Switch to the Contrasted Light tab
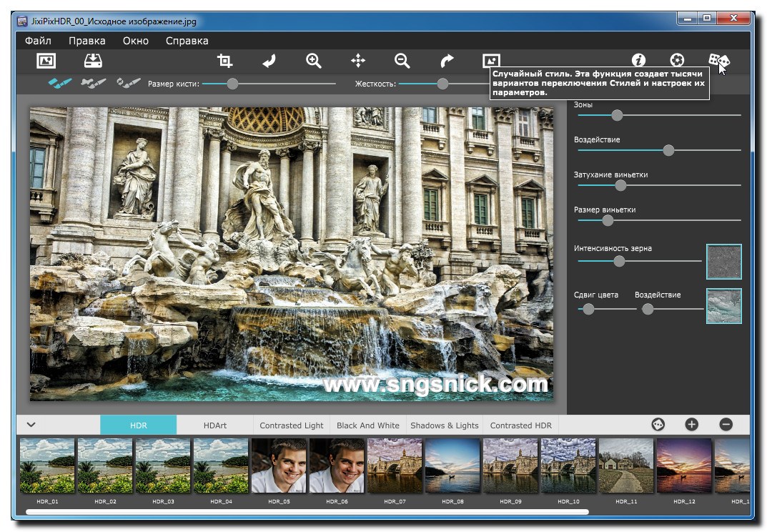The width and height of the screenshot is (767, 532). click(x=292, y=425)
